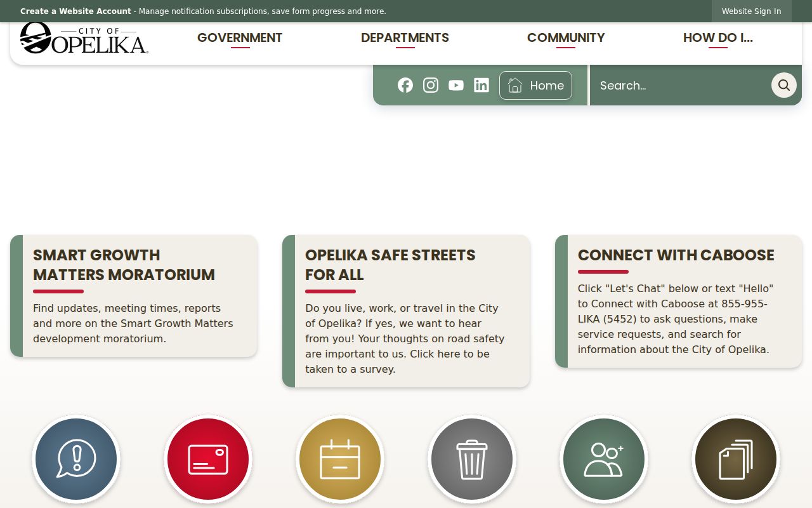Click the Home button

(x=535, y=85)
